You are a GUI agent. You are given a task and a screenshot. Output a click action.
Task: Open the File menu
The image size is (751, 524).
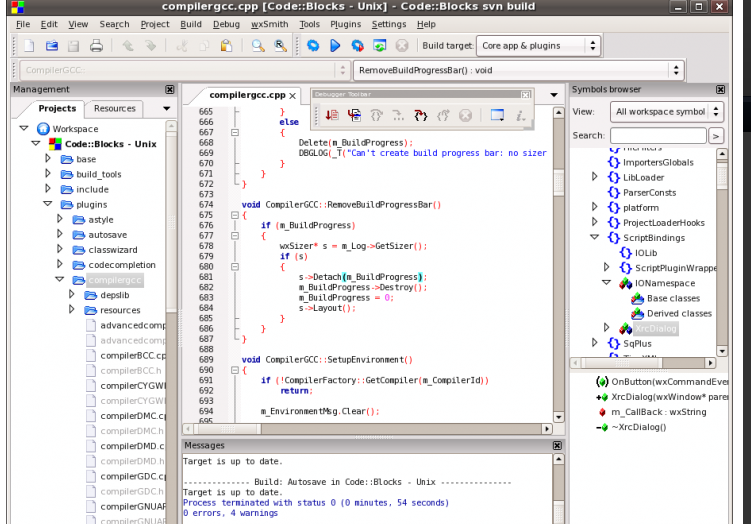[23, 24]
